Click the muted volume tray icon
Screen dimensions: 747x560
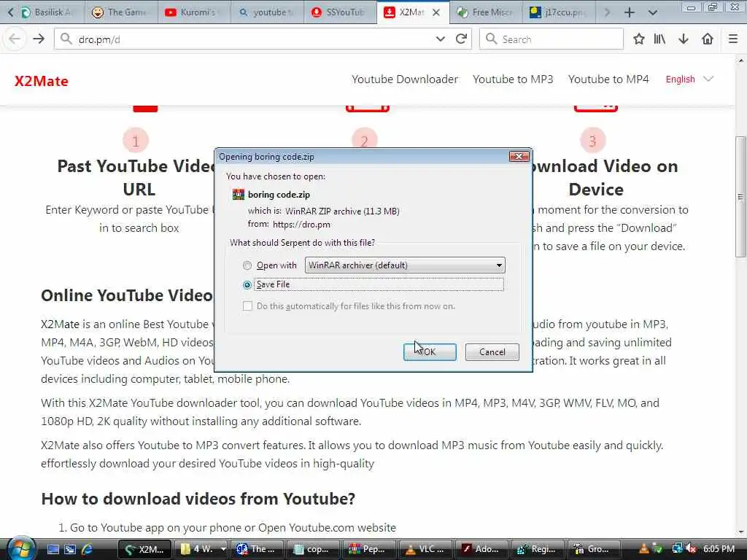point(692,549)
